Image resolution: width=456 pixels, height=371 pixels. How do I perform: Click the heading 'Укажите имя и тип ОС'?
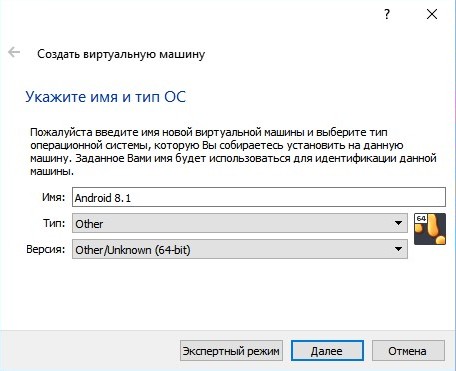(x=105, y=97)
